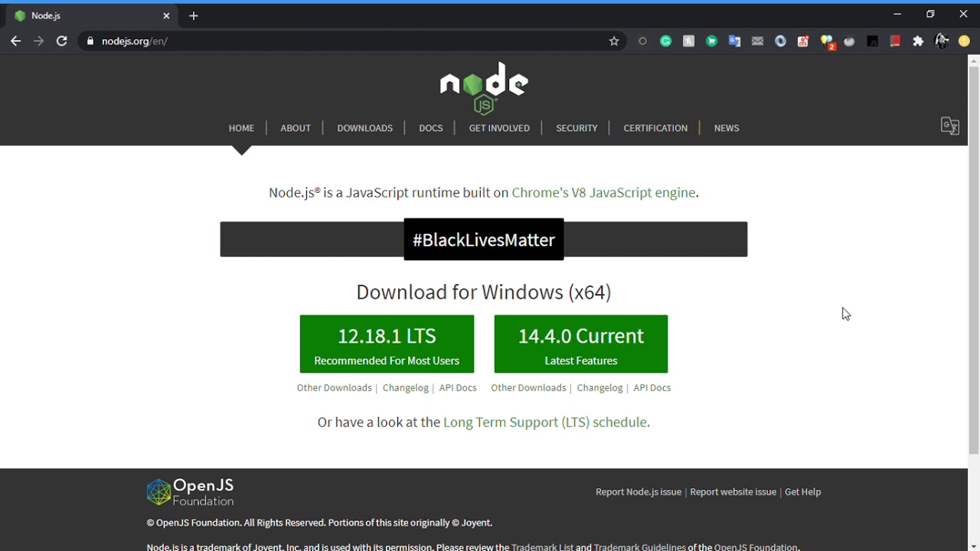Reload the Node.js page

(62, 41)
